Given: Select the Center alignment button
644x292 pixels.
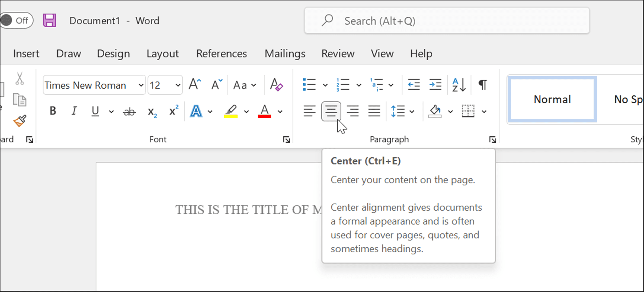Looking at the screenshot, I should [331, 111].
